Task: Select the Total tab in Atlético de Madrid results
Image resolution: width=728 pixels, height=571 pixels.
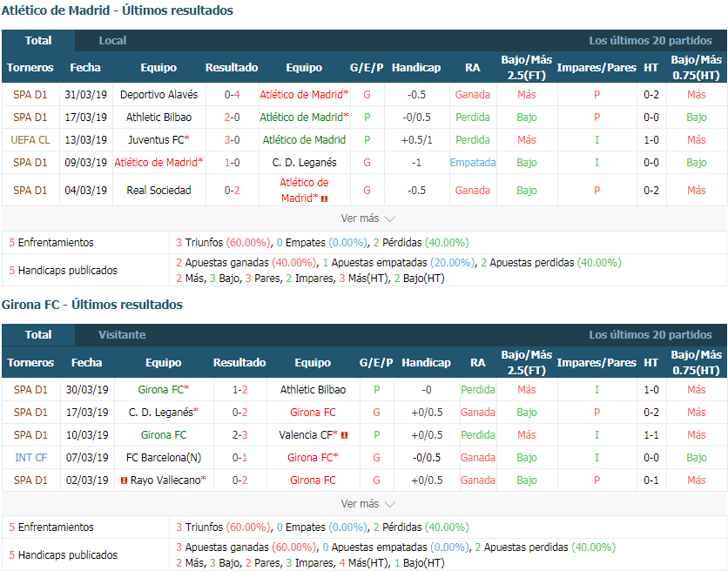Action: [x=38, y=40]
